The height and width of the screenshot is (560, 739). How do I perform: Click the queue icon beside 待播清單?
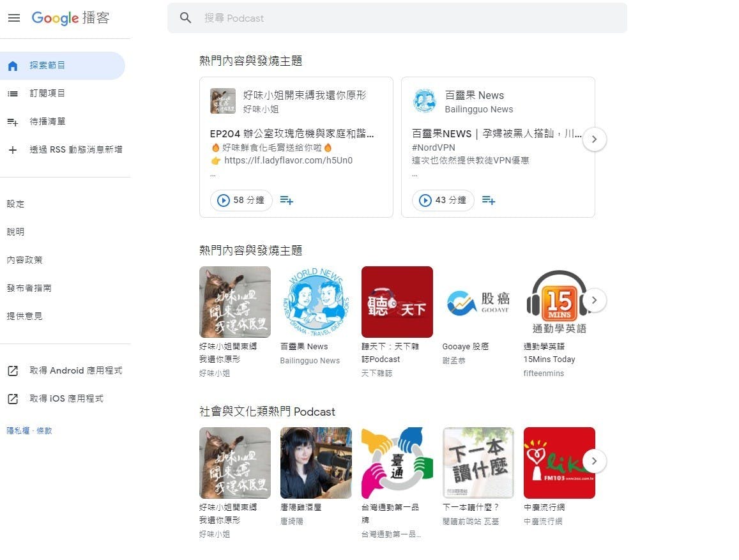click(x=13, y=123)
